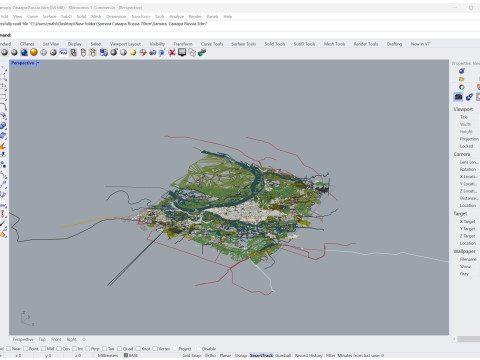Image resolution: width=480 pixels, height=360 pixels.
Task: Click the X-ray glasses display icon
Action: click(x=63, y=52)
